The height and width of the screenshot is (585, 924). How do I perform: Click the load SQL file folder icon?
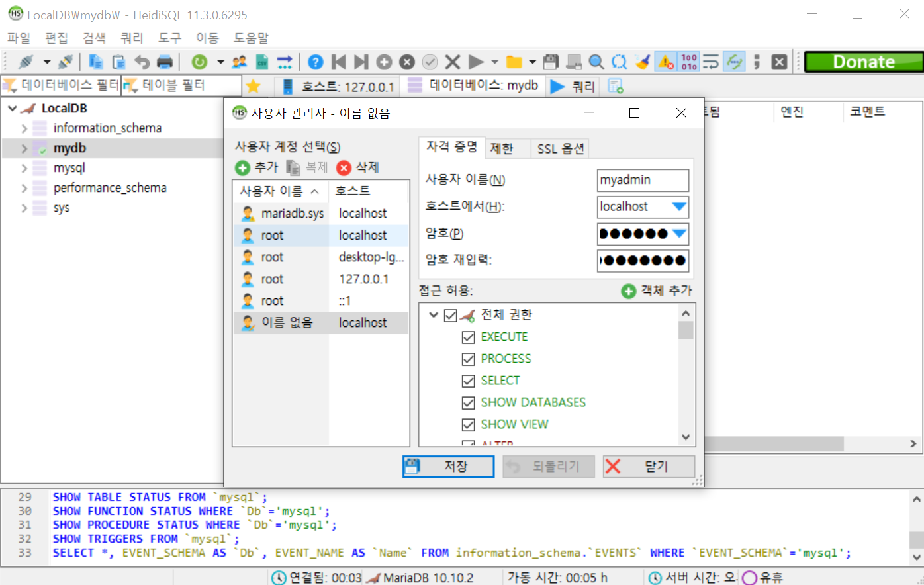click(514, 62)
